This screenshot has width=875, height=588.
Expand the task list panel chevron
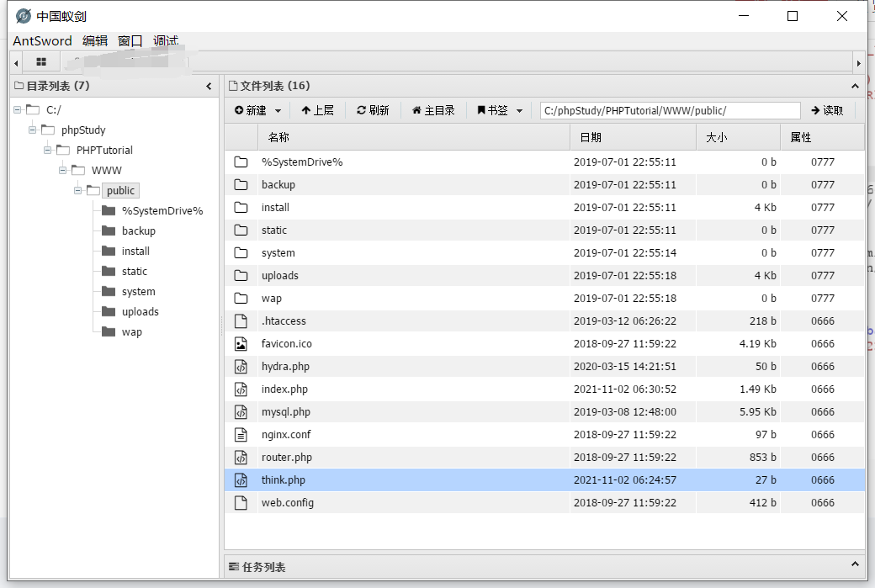pos(854,564)
